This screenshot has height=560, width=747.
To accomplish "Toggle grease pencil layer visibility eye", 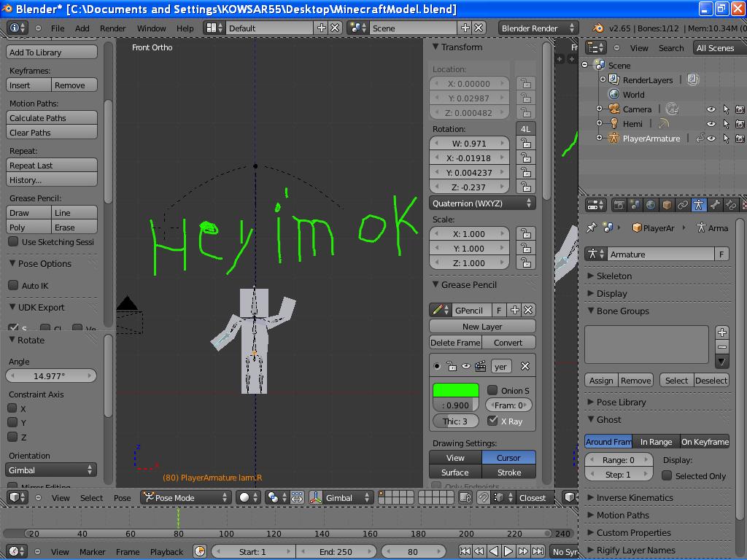I will coord(466,366).
